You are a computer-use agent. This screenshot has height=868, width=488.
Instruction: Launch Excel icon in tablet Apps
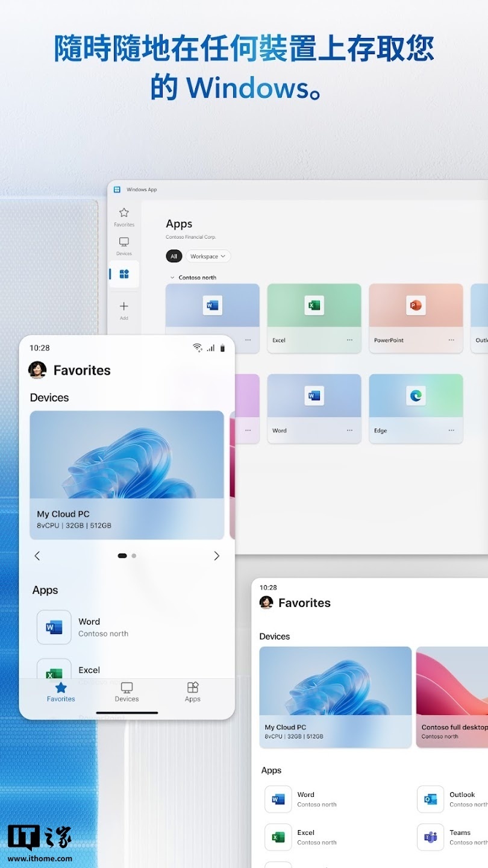tap(278, 837)
